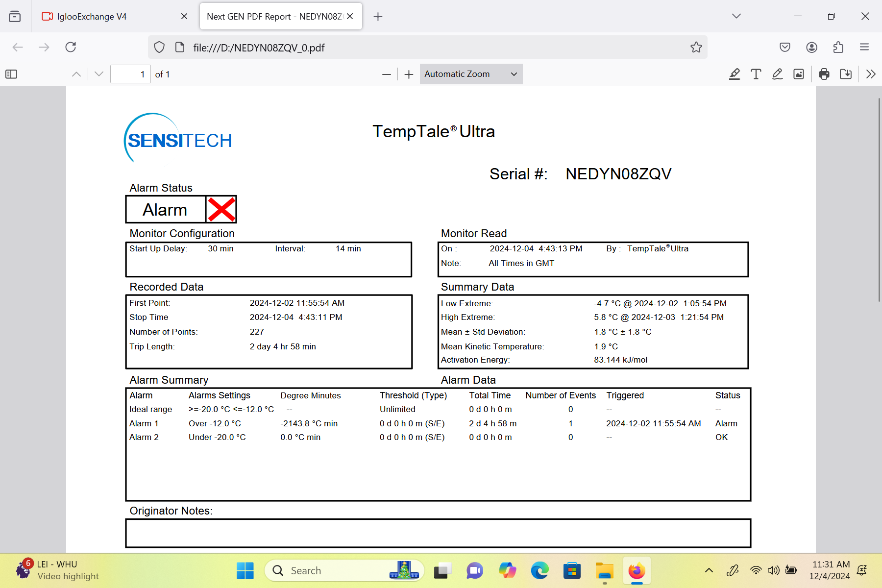
Task: Open the Pocket save icon
Action: pyautogui.click(x=785, y=47)
